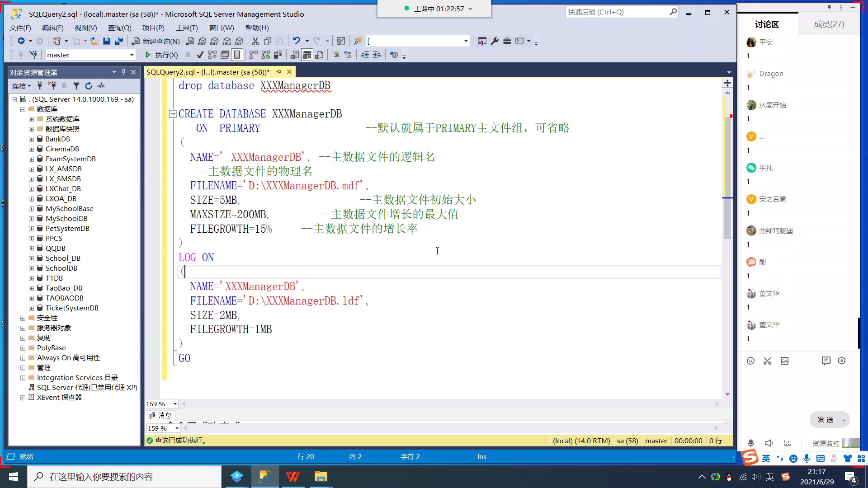
Task: Click the 执行(X) execute query button
Action: [161, 55]
